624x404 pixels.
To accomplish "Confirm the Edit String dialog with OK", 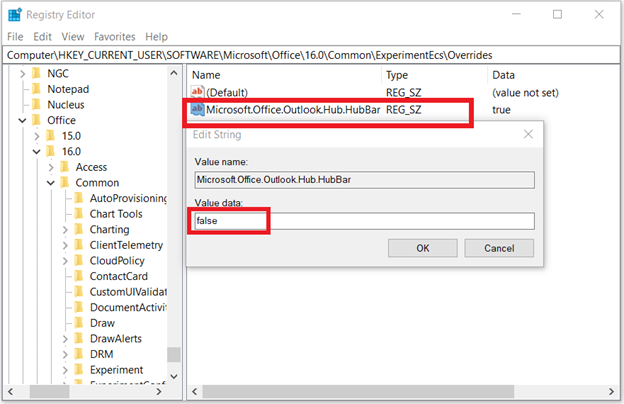I will click(x=423, y=248).
